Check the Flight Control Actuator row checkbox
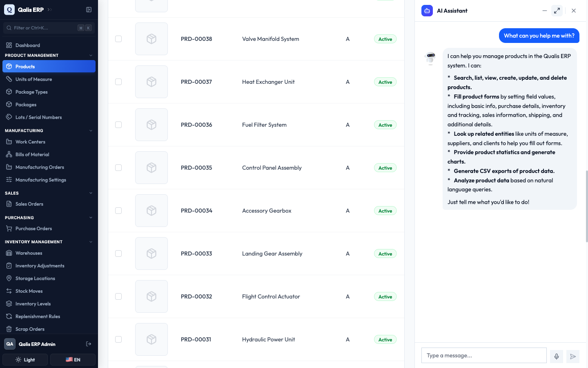This screenshot has width=588, height=368. click(118, 296)
